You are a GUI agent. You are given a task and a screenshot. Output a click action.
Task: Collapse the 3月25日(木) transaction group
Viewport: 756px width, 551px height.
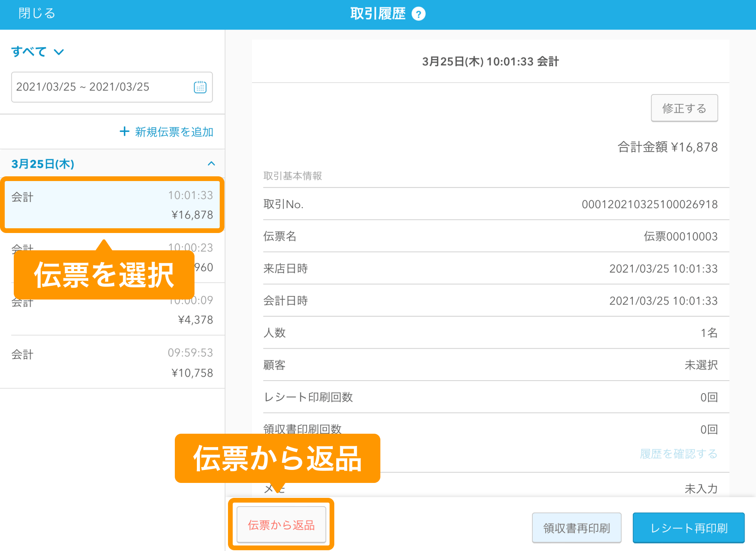coord(211,164)
